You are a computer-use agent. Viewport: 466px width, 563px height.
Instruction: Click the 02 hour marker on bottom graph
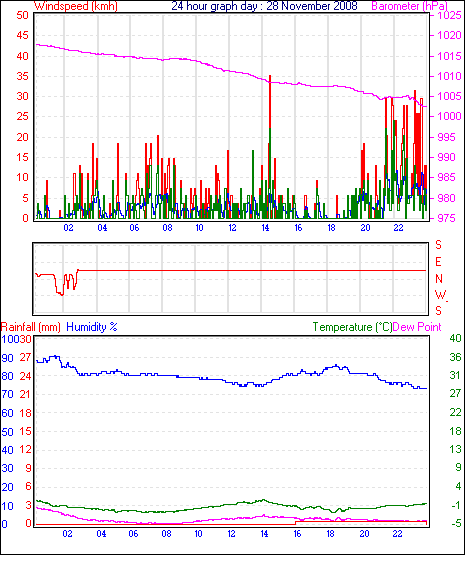(67, 534)
